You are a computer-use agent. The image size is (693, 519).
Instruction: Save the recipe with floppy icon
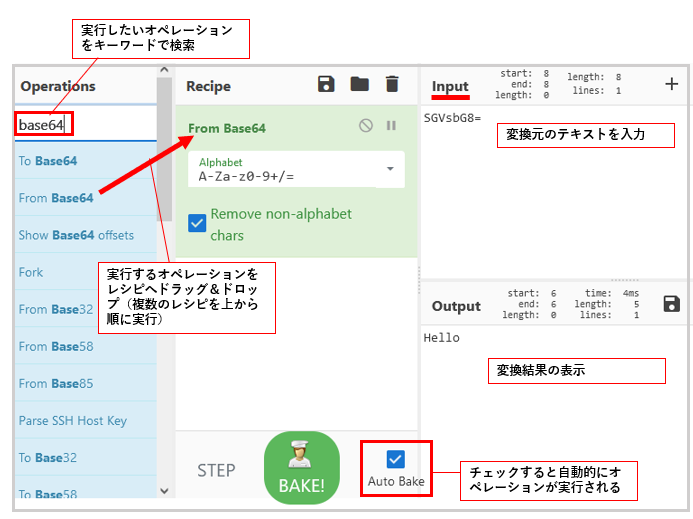click(x=326, y=84)
